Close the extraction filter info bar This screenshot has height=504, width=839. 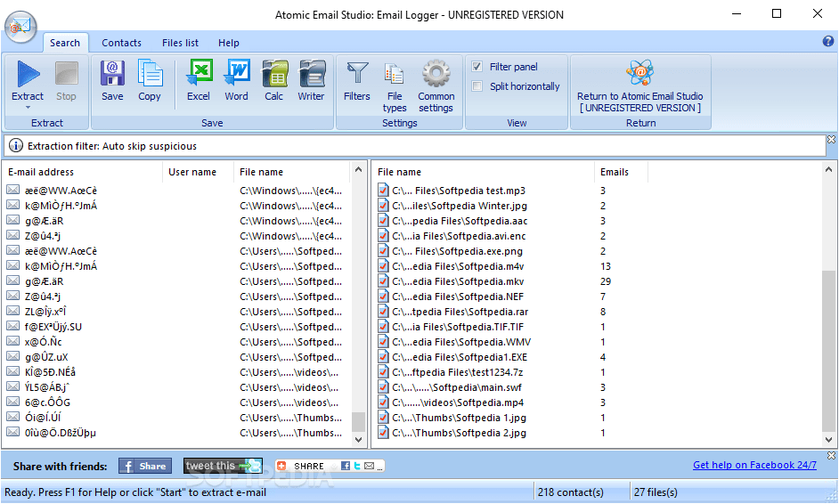831,139
